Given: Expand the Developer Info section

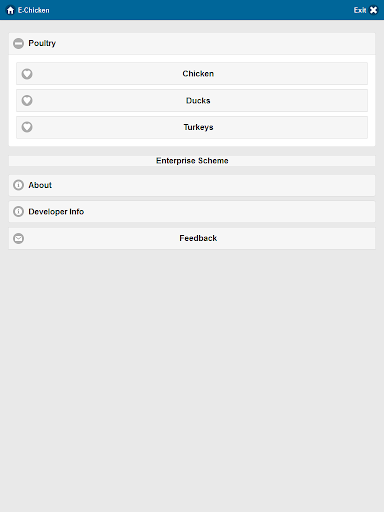Looking at the screenshot, I should (192, 212).
